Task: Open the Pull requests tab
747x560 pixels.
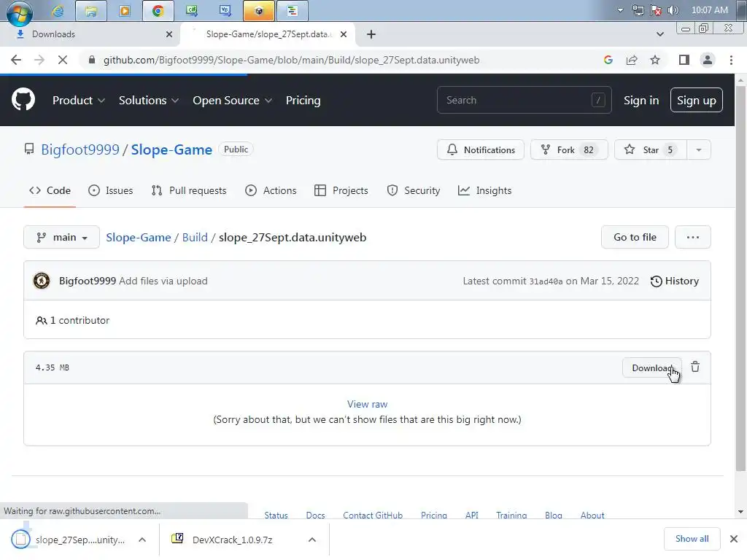Action: coord(189,190)
